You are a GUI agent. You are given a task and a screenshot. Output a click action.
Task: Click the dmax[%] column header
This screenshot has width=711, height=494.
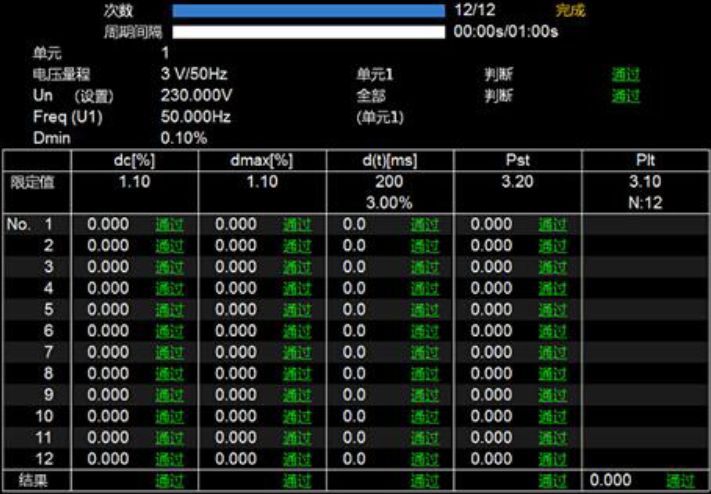tap(263, 160)
